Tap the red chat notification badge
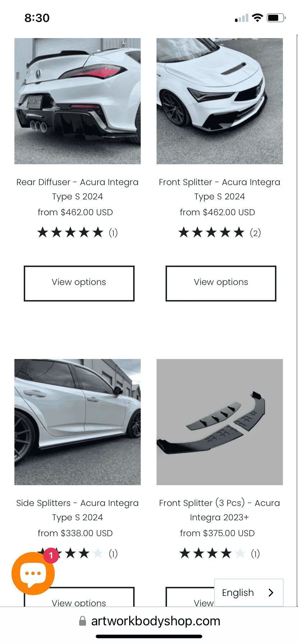This screenshot has width=298, height=644. [51, 555]
